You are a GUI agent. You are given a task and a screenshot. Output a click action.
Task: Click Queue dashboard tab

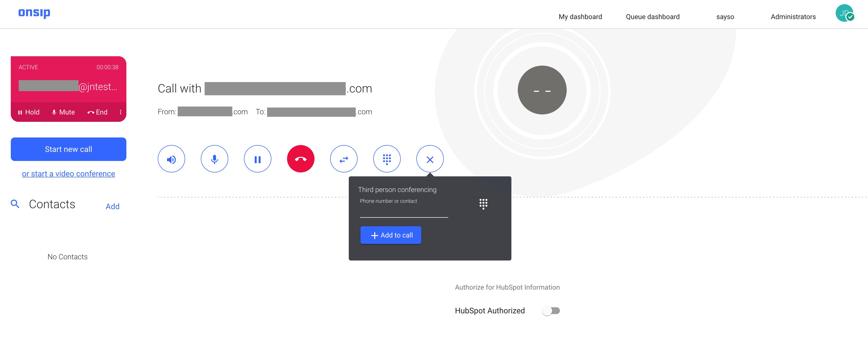pyautogui.click(x=651, y=16)
